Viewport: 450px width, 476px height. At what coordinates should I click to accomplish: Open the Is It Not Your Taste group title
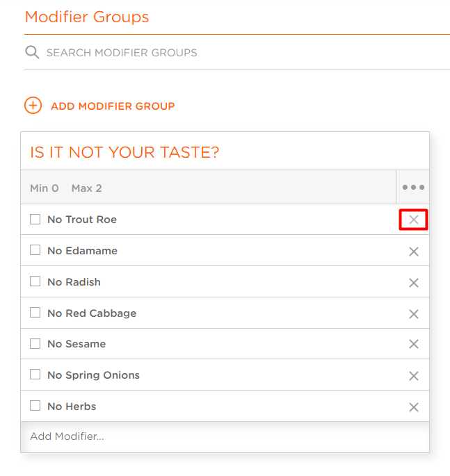coord(124,152)
